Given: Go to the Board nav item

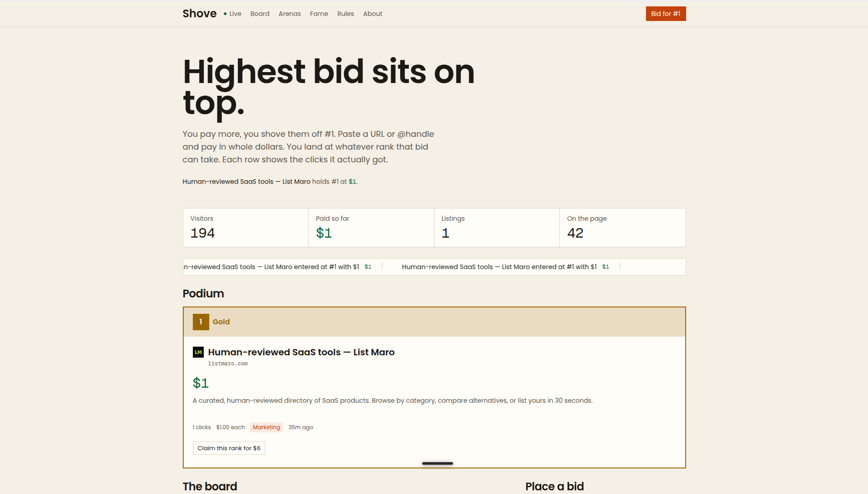Looking at the screenshot, I should [260, 14].
